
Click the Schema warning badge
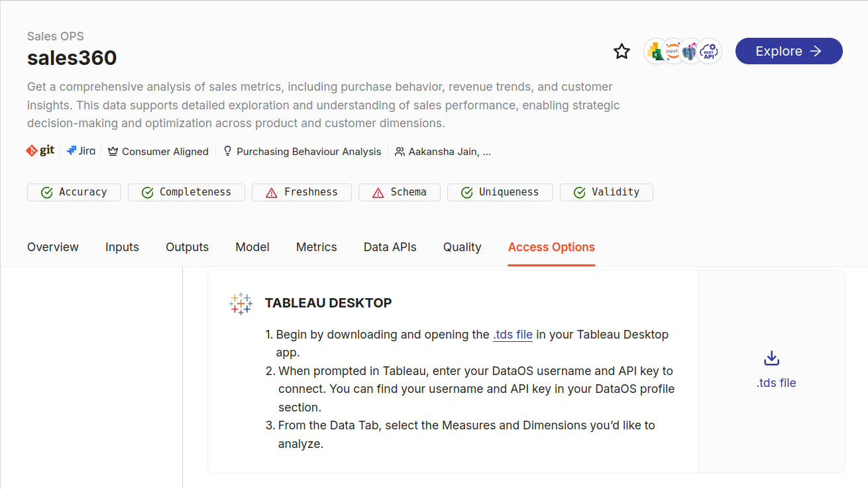coord(400,192)
